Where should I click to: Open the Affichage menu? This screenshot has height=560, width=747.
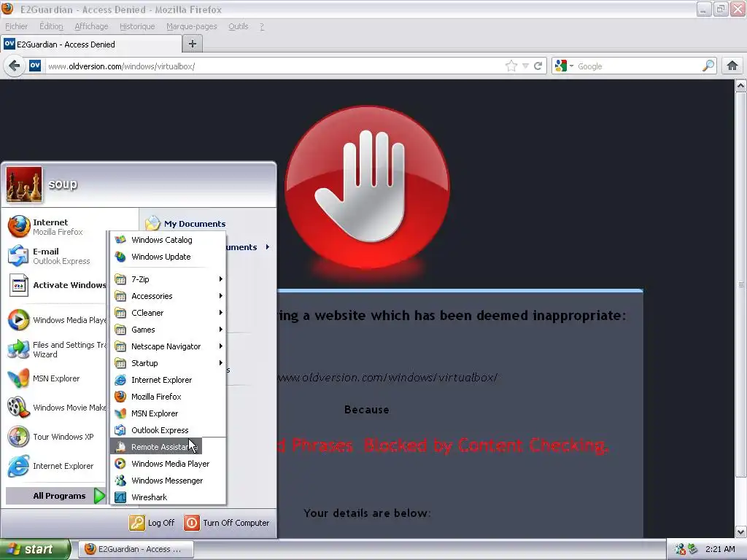tap(91, 26)
